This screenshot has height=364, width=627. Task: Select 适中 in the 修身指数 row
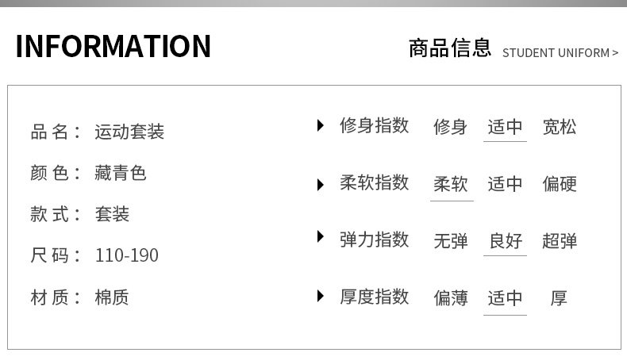[506, 127]
